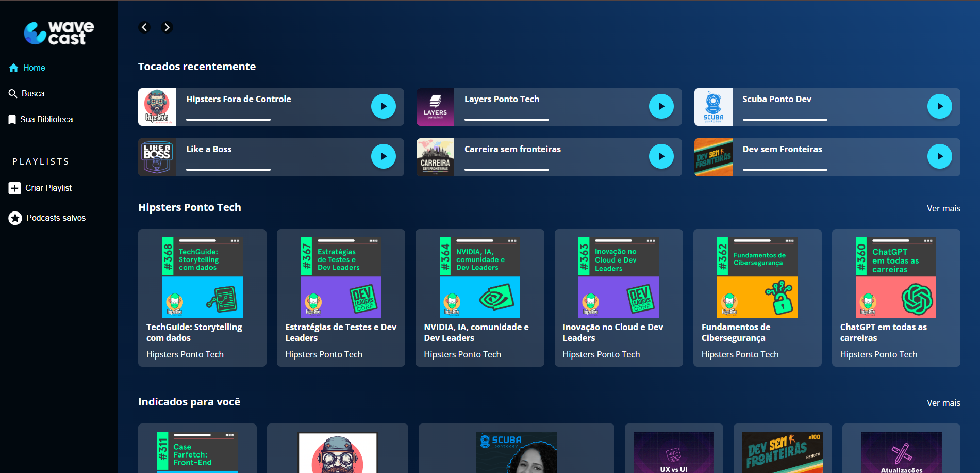Viewport: 980px width, 473px height.
Task: Click Hipsters Ponto Tech section heading
Action: [x=190, y=207]
